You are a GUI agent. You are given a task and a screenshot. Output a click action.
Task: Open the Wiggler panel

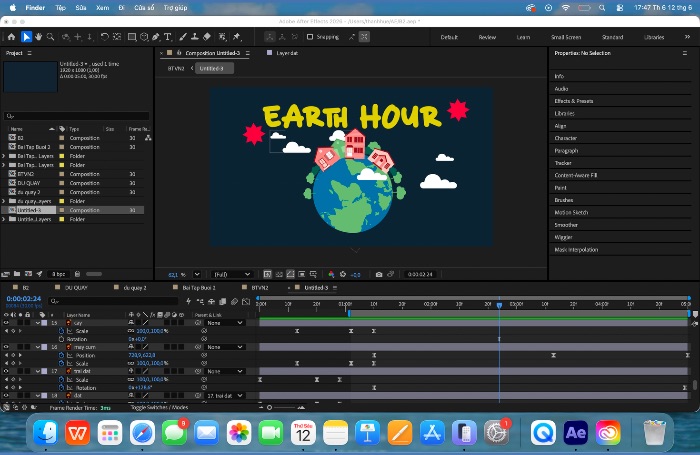pos(563,237)
